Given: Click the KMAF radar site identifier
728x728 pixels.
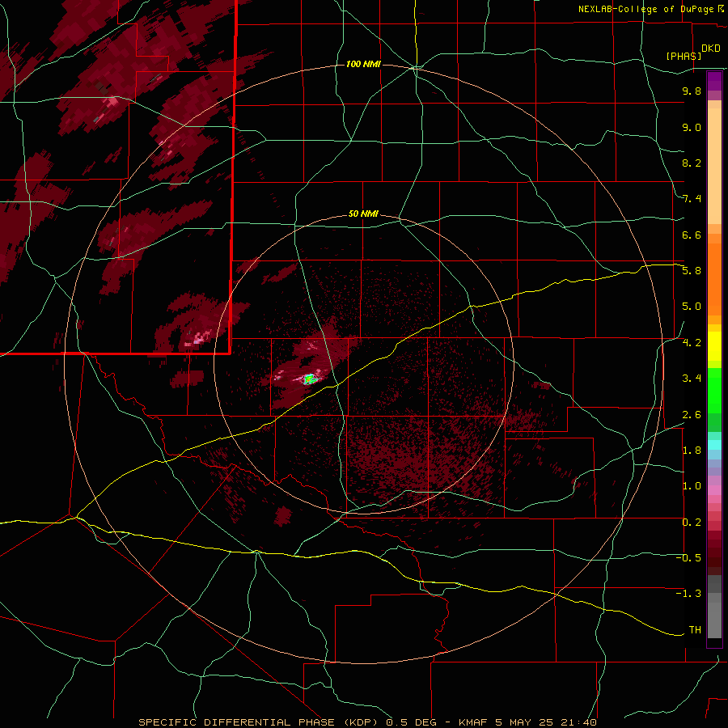Looking at the screenshot, I should [x=475, y=722].
